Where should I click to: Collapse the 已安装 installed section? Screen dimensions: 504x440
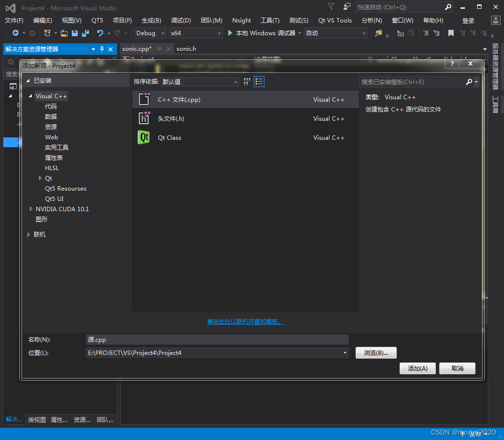28,81
